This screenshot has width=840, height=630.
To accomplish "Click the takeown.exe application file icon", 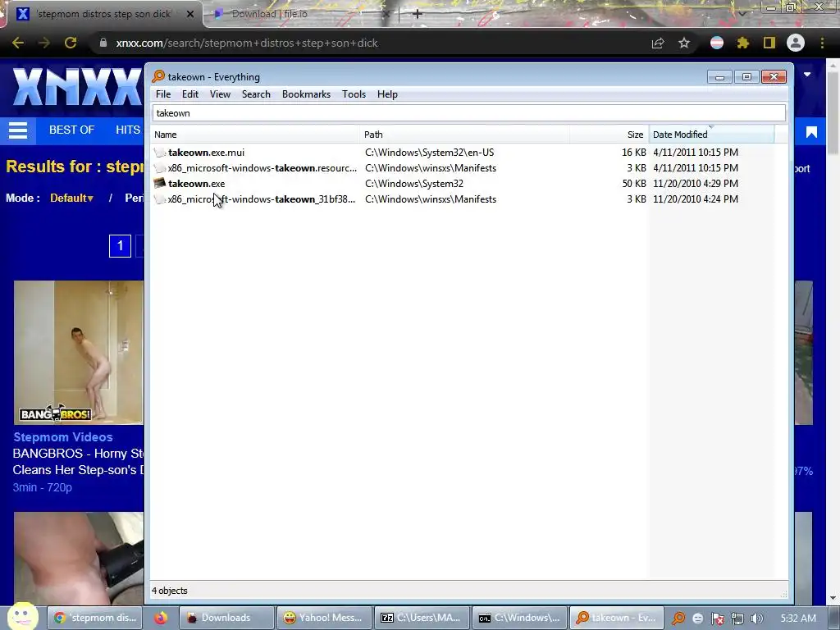I will tap(160, 183).
